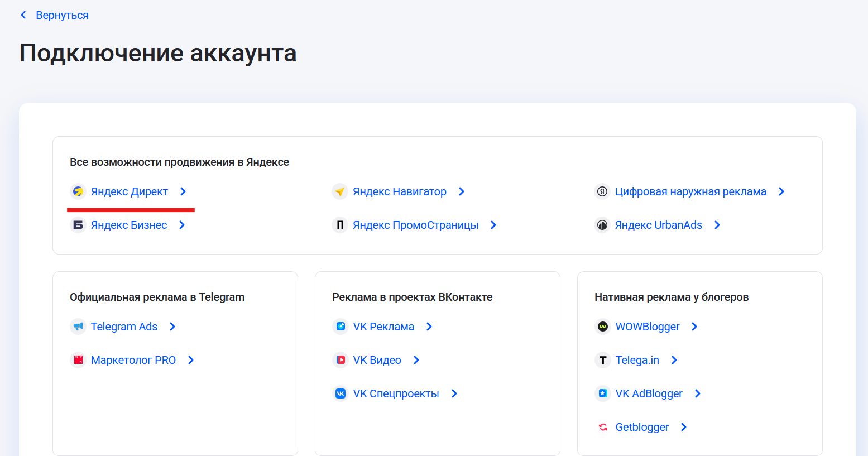Select the Getblogger link
The height and width of the screenshot is (456, 868).
pyautogui.click(x=642, y=427)
